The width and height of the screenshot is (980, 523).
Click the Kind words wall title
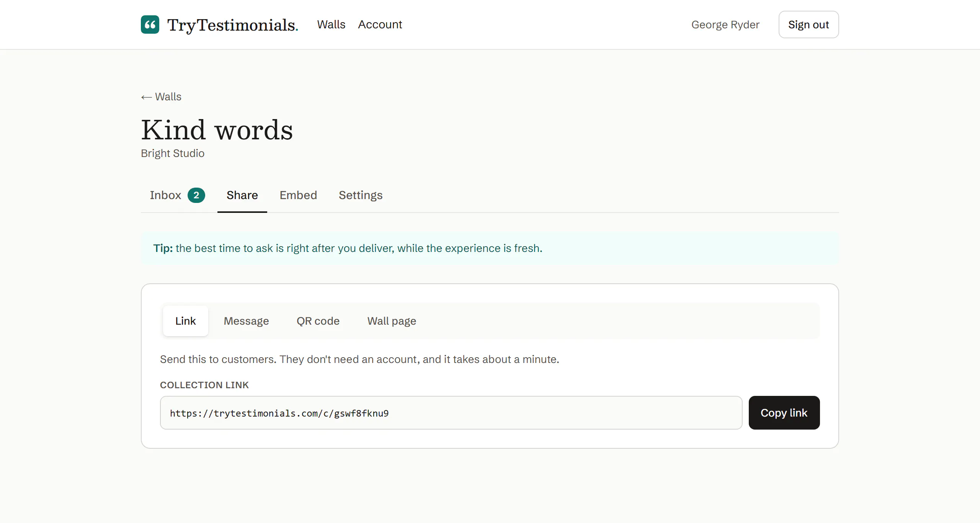point(217,130)
